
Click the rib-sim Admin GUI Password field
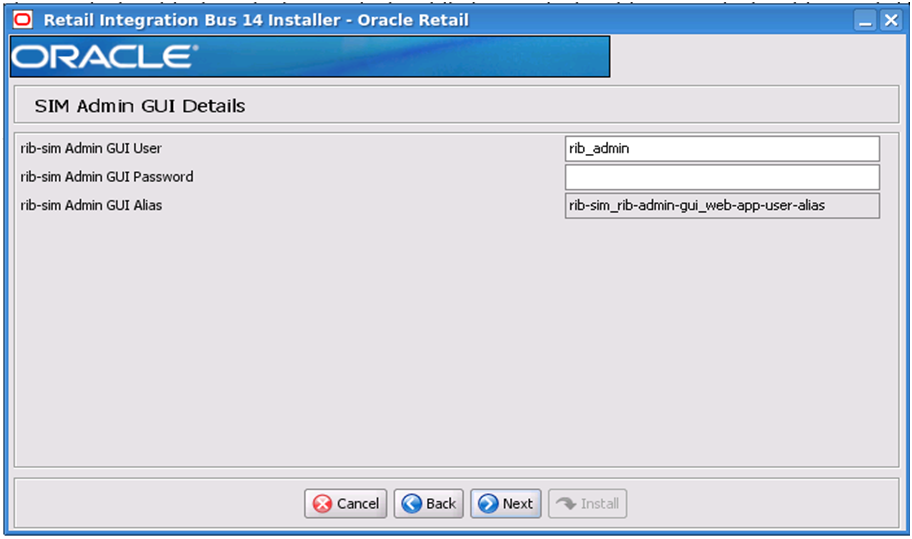tap(722, 177)
